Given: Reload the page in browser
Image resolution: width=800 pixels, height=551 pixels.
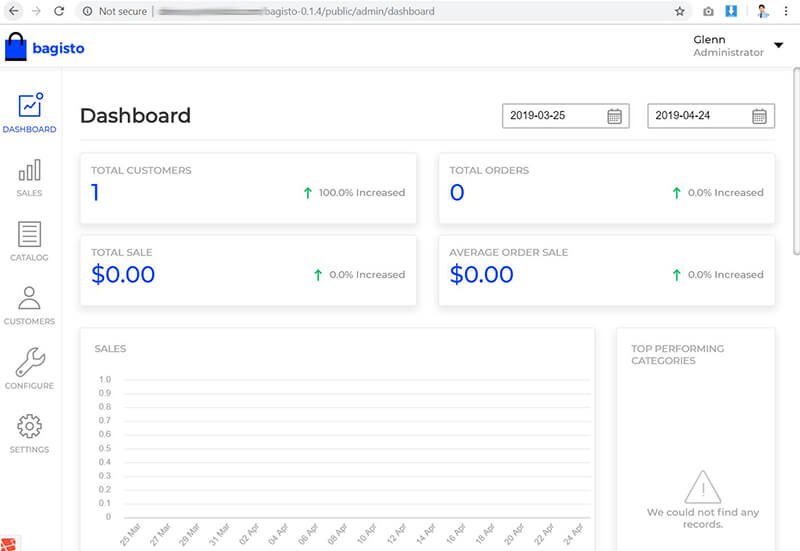Looking at the screenshot, I should click(59, 11).
